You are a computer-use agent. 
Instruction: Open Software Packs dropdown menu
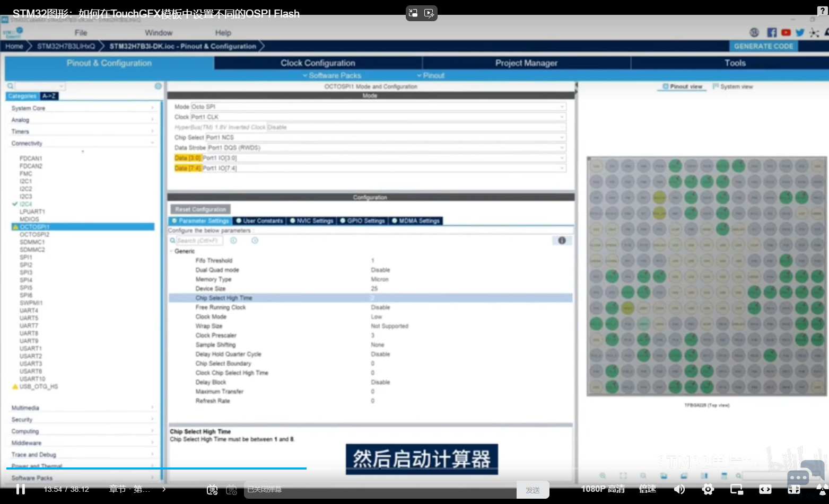coord(332,75)
